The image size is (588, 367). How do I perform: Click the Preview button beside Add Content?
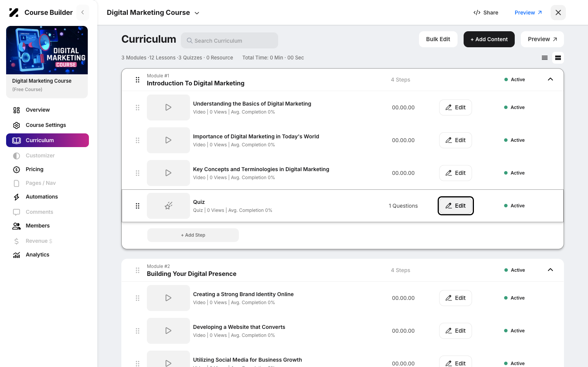point(542,39)
